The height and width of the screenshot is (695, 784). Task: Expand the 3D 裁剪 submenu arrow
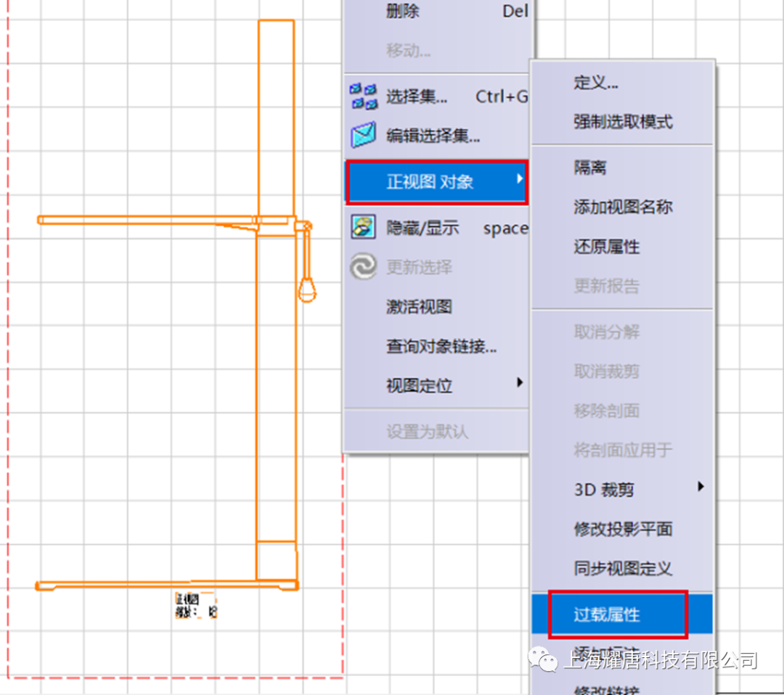pos(701,487)
